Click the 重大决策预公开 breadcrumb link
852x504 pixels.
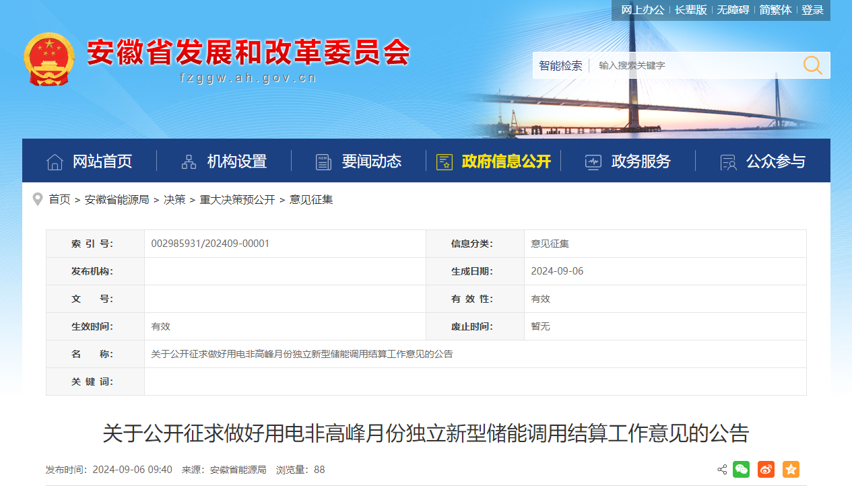238,200
